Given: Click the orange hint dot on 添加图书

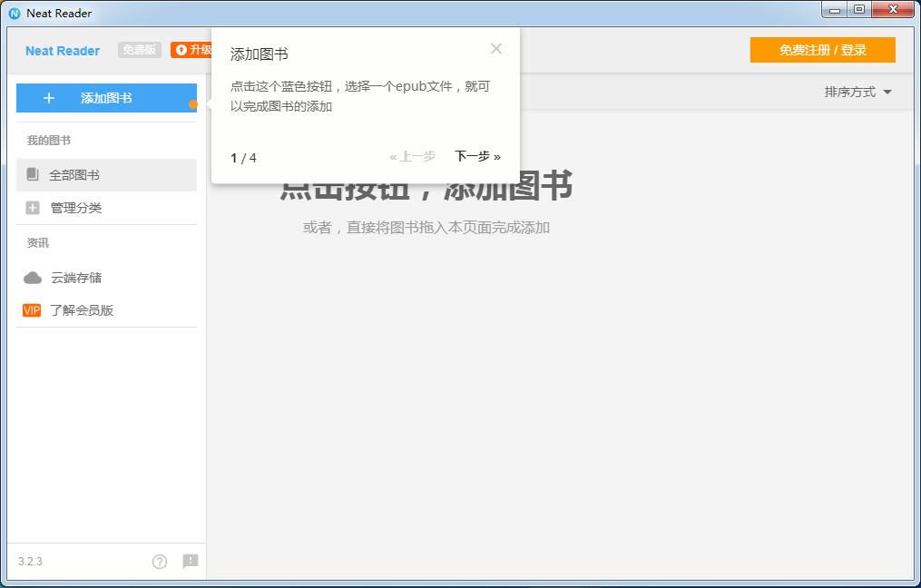Looking at the screenshot, I should pyautogui.click(x=192, y=104).
